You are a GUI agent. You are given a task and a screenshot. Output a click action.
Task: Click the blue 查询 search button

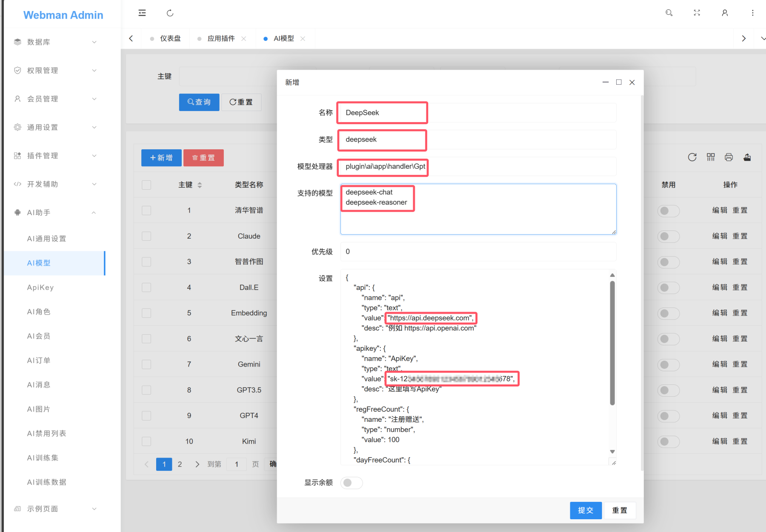pyautogui.click(x=199, y=102)
